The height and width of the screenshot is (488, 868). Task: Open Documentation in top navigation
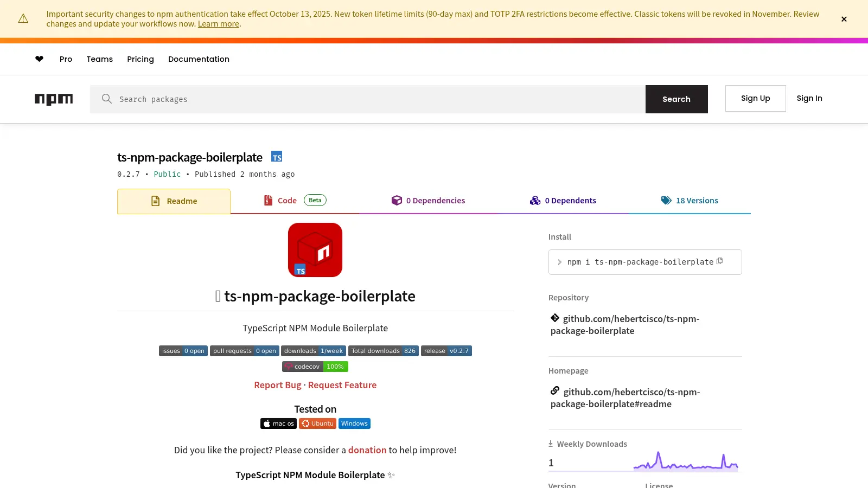[199, 59]
